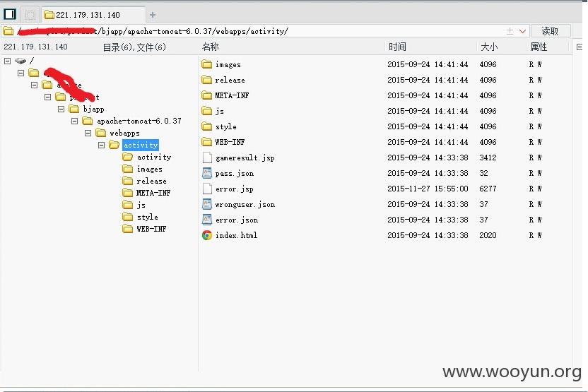Sort by the 时间 column header

tap(397, 47)
